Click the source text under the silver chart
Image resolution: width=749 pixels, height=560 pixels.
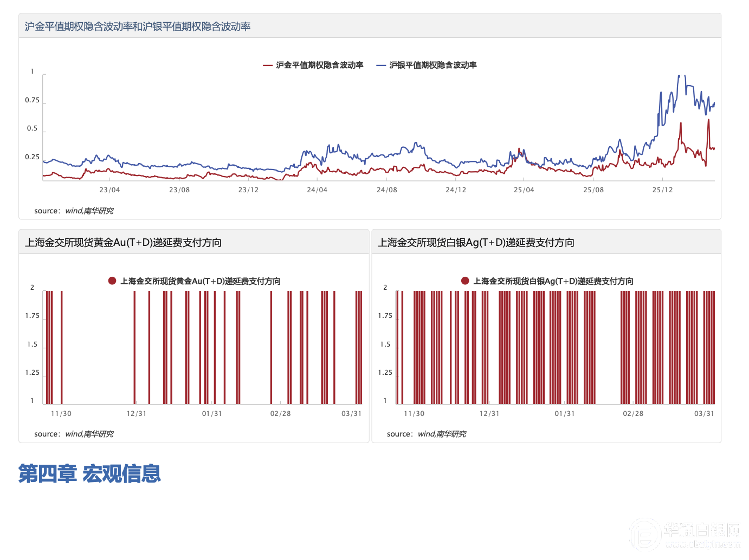pyautogui.click(x=426, y=434)
